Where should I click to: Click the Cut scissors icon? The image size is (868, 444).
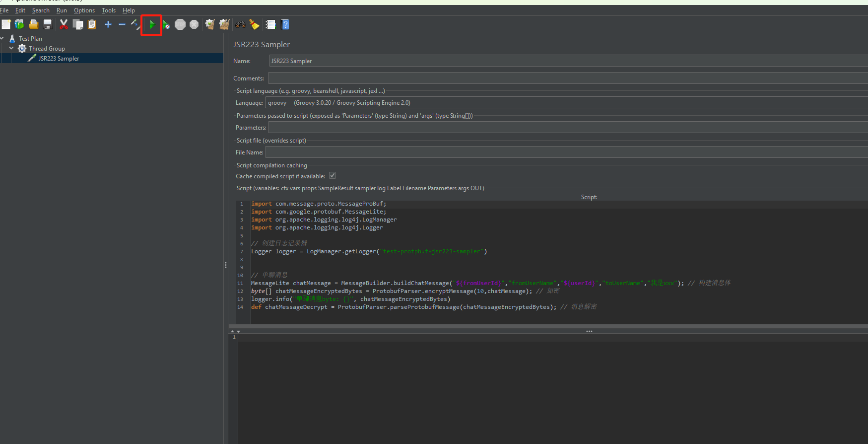coord(64,24)
